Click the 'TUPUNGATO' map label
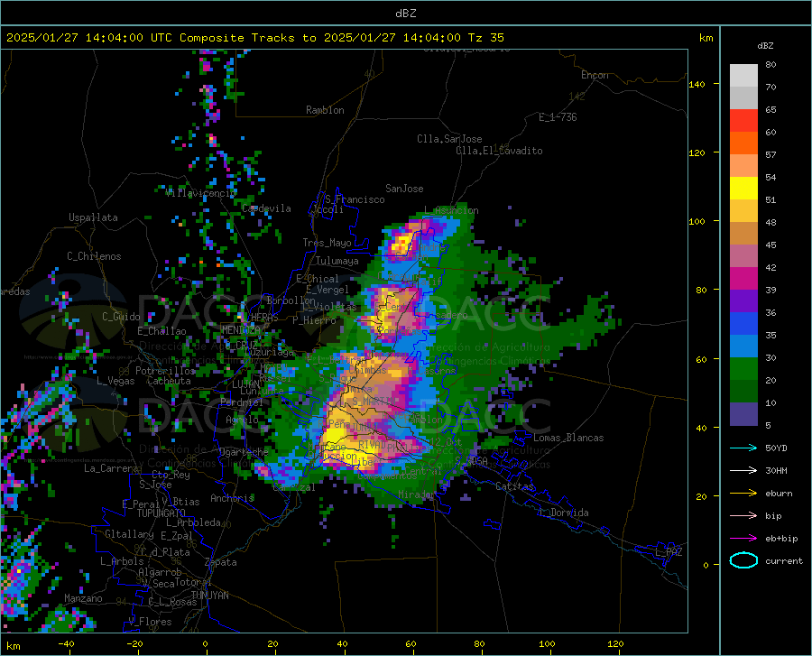Screen dimensions: 812x656 coord(161,513)
